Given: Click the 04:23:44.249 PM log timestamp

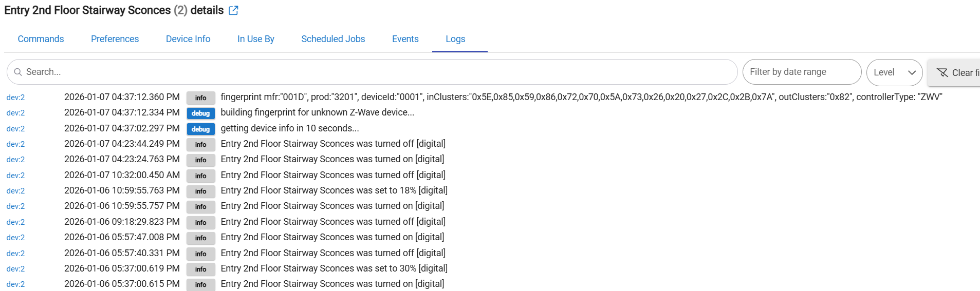Looking at the screenshot, I should (122, 144).
